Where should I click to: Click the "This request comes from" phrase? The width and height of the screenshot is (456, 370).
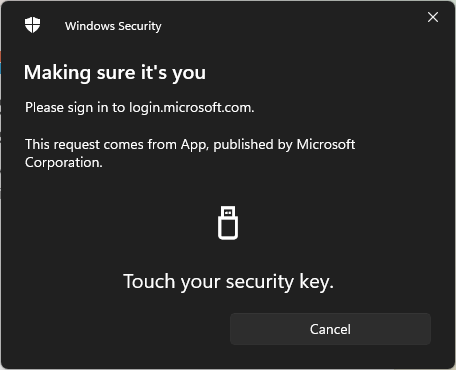click(x=101, y=145)
